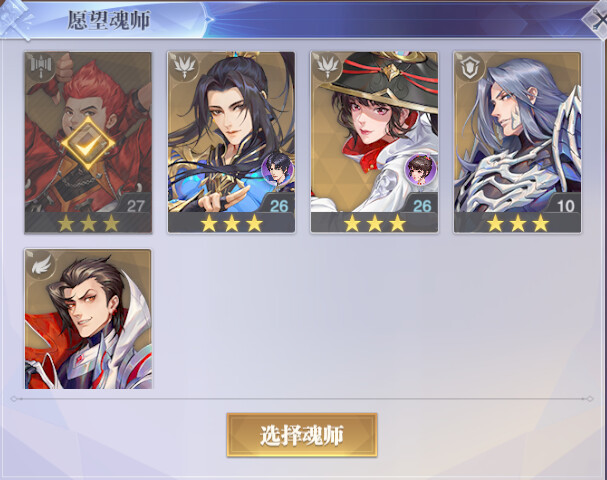Viewport: 607px width, 480px height.
Task: Click the lotus class icon on blue-robed card
Action: (183, 67)
